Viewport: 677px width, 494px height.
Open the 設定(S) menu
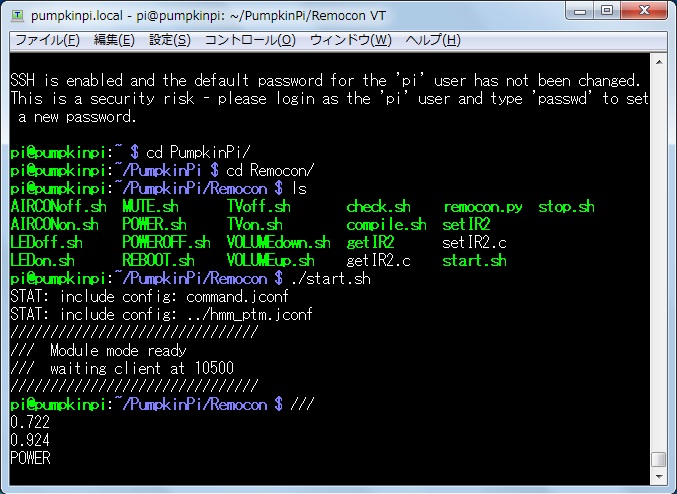coord(170,40)
